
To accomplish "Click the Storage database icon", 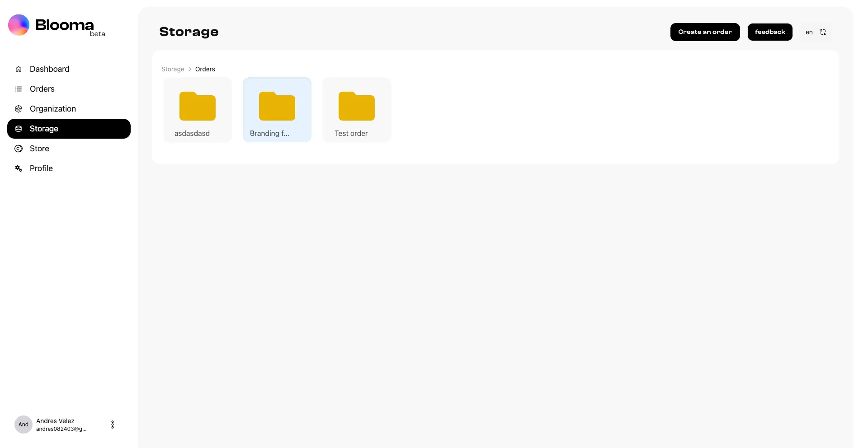I will pyautogui.click(x=19, y=129).
